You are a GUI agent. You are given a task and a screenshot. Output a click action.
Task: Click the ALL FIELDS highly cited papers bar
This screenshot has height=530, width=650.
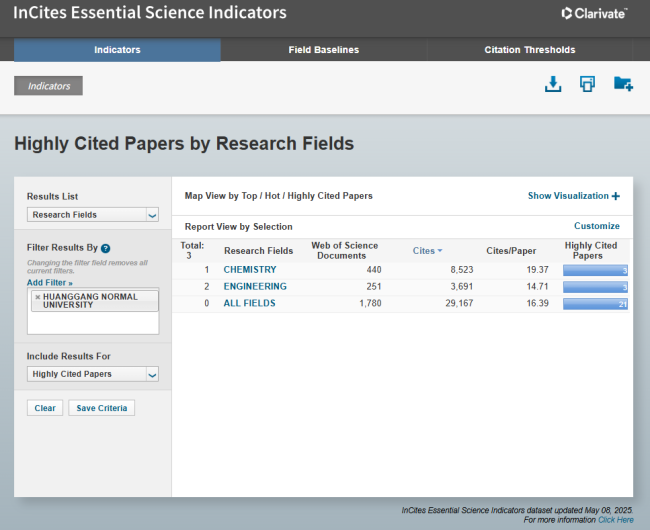point(595,303)
